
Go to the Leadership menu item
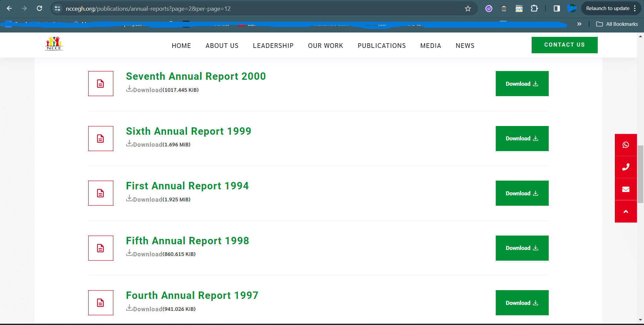pyautogui.click(x=273, y=46)
